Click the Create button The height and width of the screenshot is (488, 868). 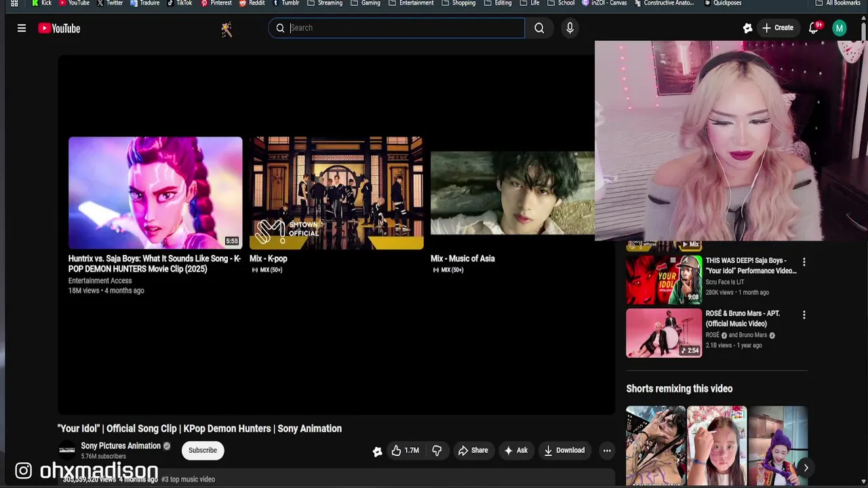[777, 28]
